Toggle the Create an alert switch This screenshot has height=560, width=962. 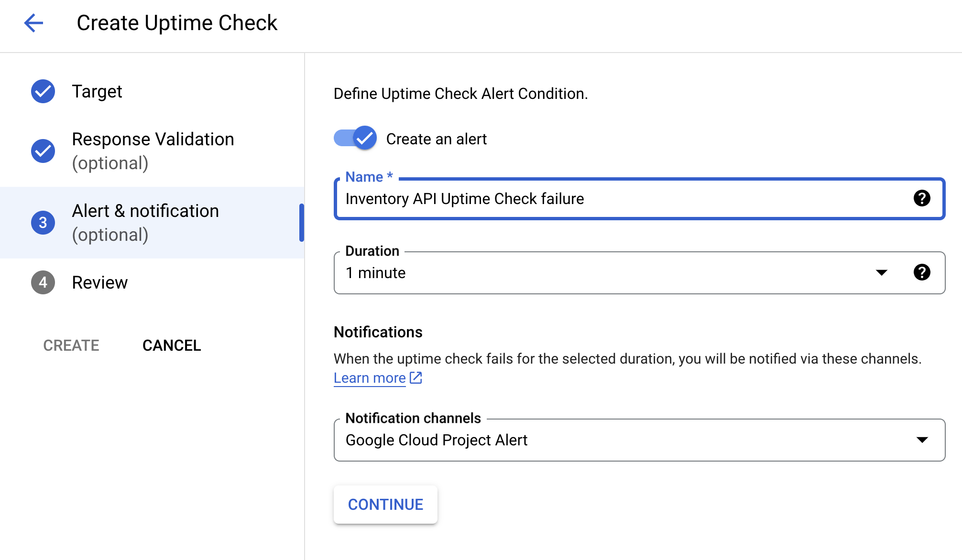[x=355, y=139]
